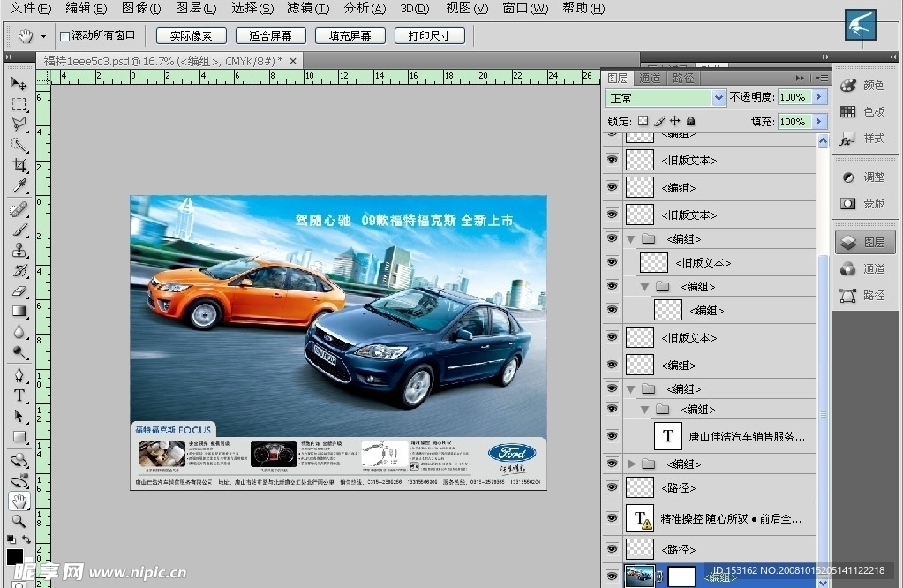
Task: Open the 路径 paths panel from the right dock
Action: pos(864,296)
